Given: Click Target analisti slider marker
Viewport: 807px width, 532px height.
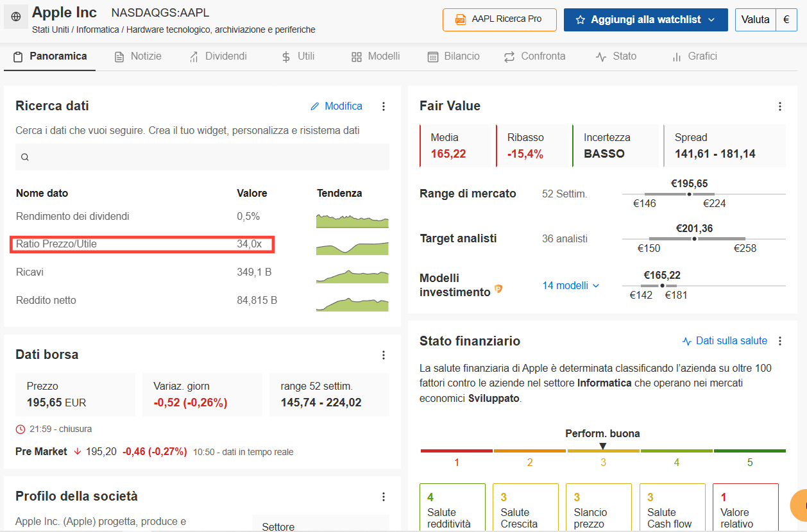Looking at the screenshot, I should pyautogui.click(x=694, y=239).
